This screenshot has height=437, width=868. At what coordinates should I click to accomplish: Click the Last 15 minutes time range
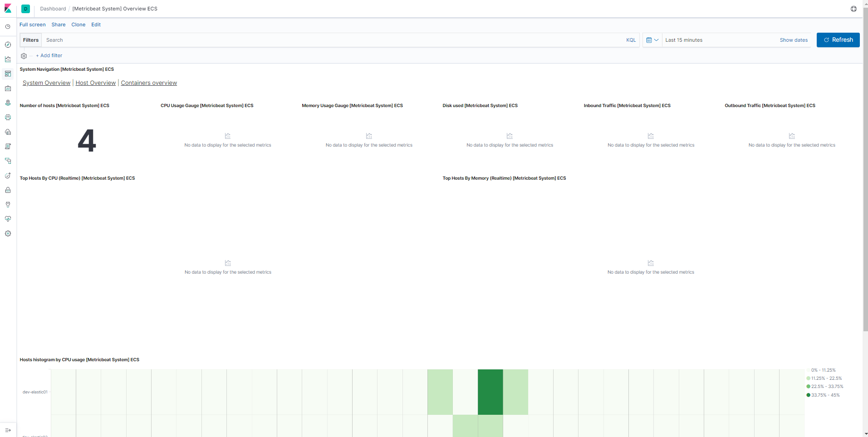pos(684,40)
